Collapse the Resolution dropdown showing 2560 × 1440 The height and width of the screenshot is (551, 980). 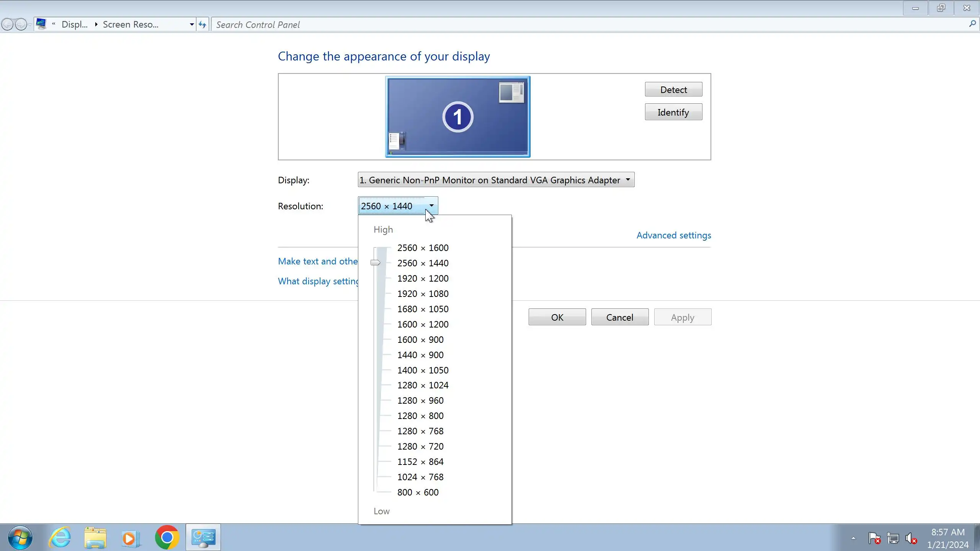(x=398, y=206)
